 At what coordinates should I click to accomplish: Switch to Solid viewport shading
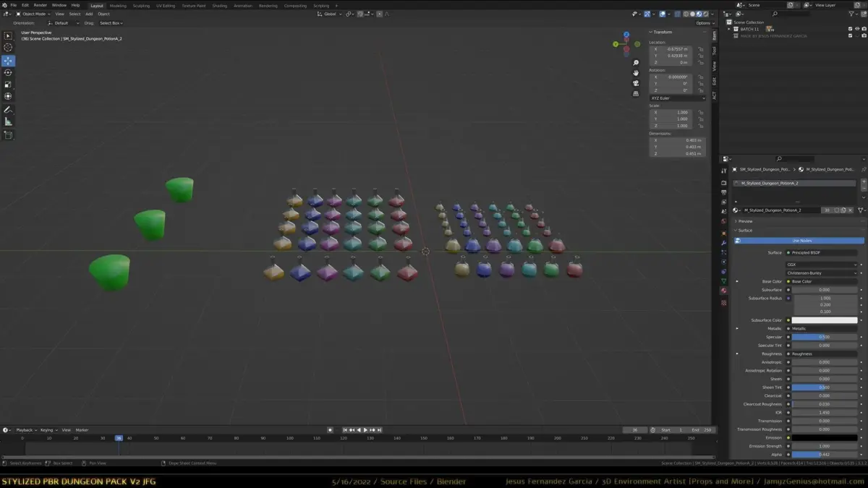coord(692,14)
